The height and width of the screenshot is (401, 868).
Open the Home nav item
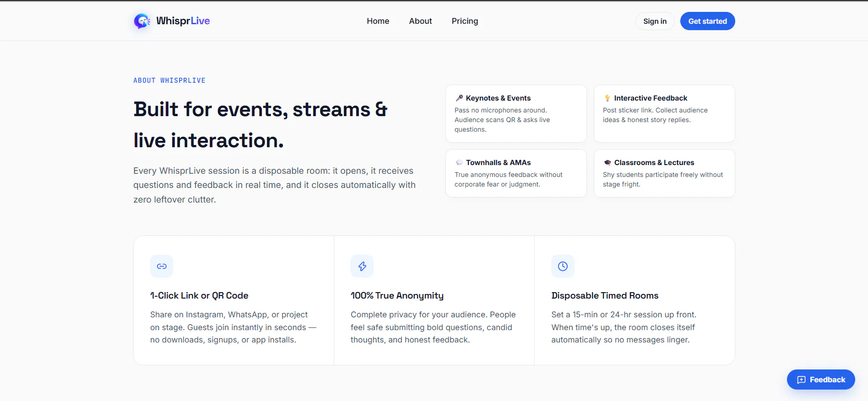point(378,21)
